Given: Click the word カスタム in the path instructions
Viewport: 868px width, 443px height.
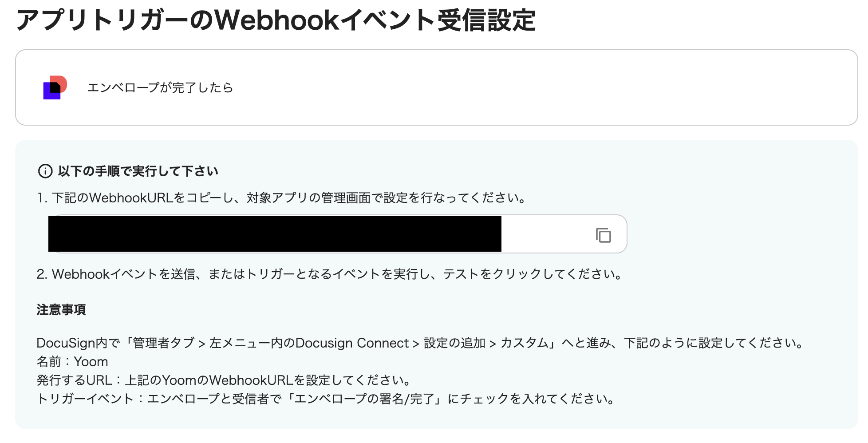Looking at the screenshot, I should tap(525, 343).
